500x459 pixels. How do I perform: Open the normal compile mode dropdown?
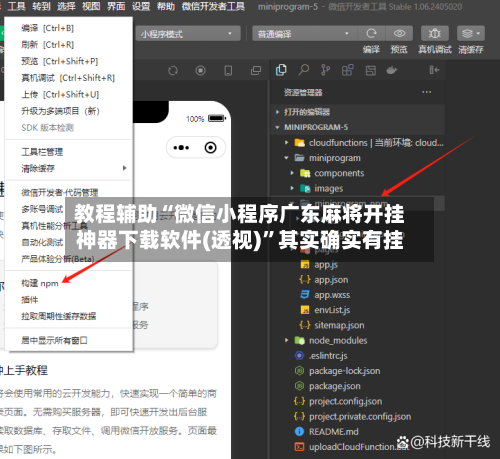(304, 34)
